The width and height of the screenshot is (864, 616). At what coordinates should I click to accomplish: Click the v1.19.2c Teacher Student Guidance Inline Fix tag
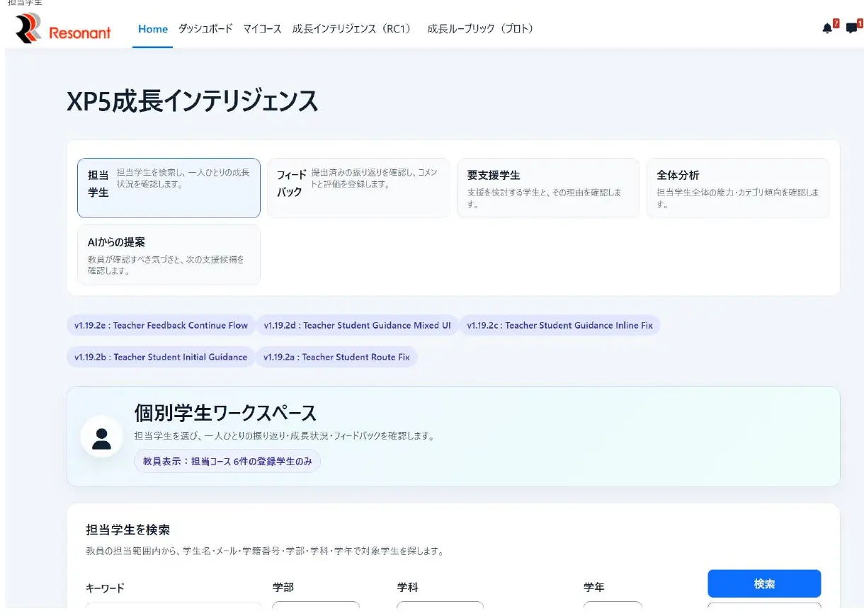559,326
